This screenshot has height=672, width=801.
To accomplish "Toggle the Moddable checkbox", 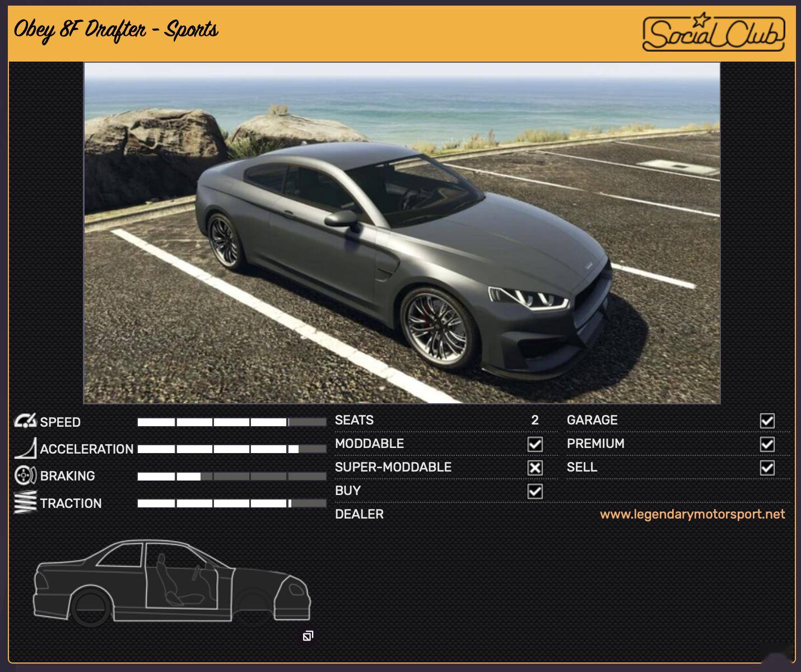I will click(x=535, y=444).
